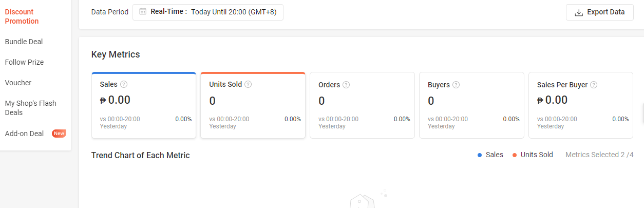This screenshot has width=644, height=208.
Task: Click the info icon beside Buyers
Action: click(456, 85)
